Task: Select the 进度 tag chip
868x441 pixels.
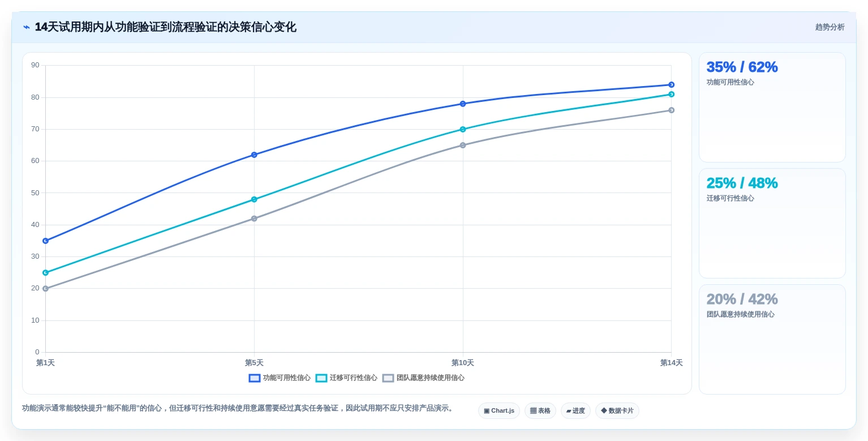Action: pos(575,411)
